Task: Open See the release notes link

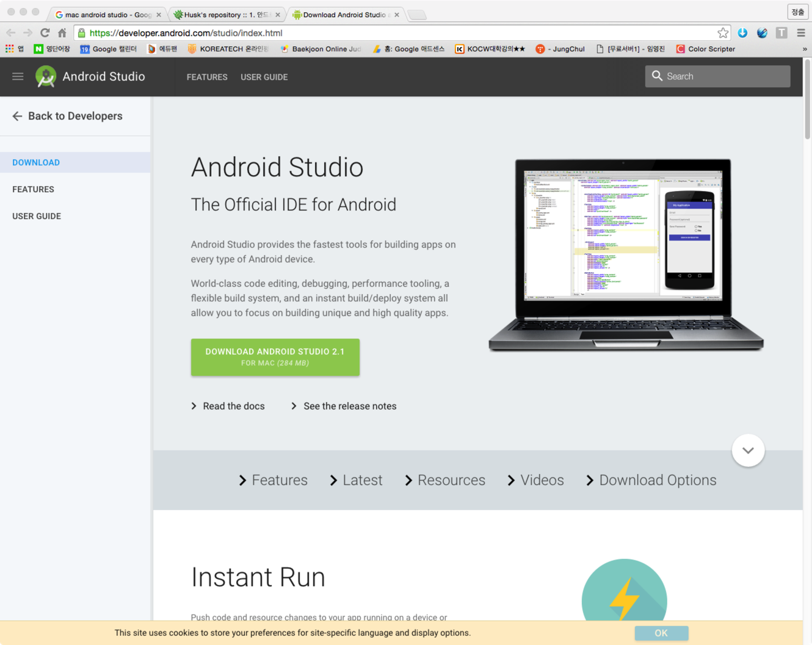Action: [x=344, y=406]
